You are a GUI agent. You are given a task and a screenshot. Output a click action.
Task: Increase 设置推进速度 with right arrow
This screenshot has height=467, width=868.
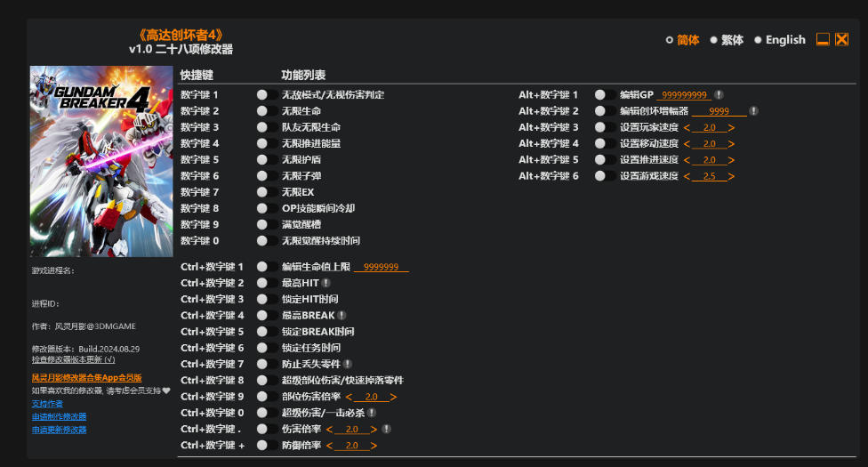(x=731, y=160)
